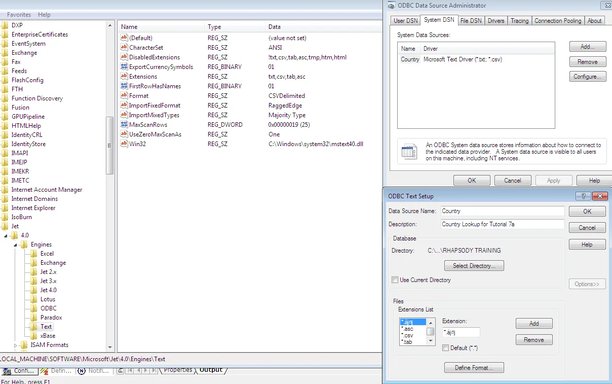This screenshot has height=384, width=612.
Task: Click Extensions List scroll up arrow
Action: coord(431,323)
